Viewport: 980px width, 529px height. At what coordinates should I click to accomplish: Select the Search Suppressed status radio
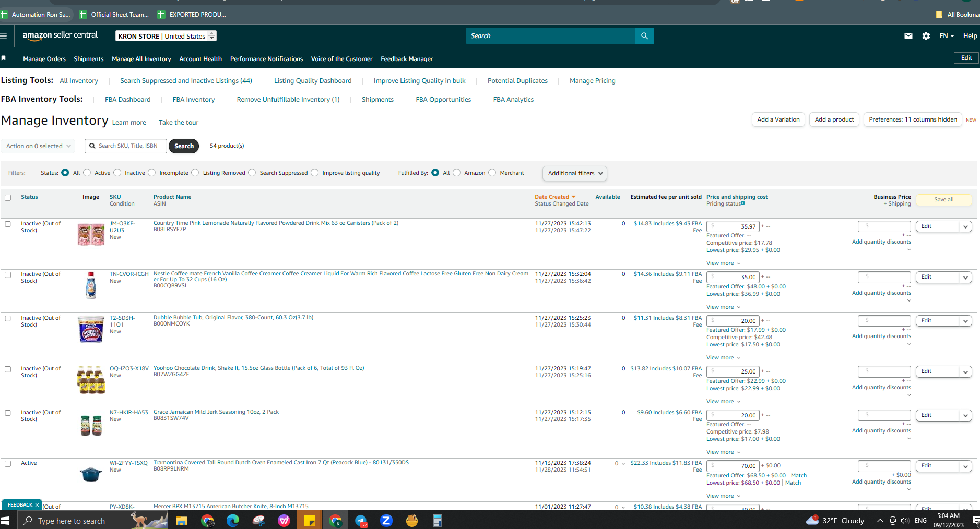(252, 173)
